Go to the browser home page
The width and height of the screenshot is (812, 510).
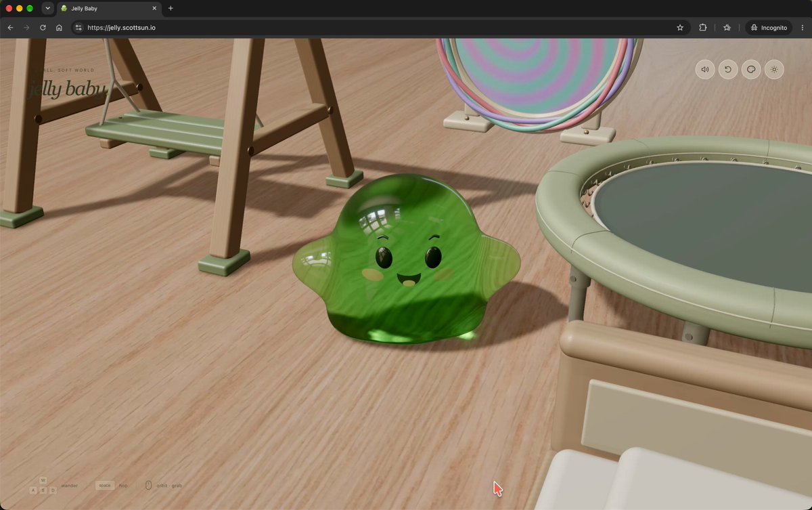click(59, 28)
